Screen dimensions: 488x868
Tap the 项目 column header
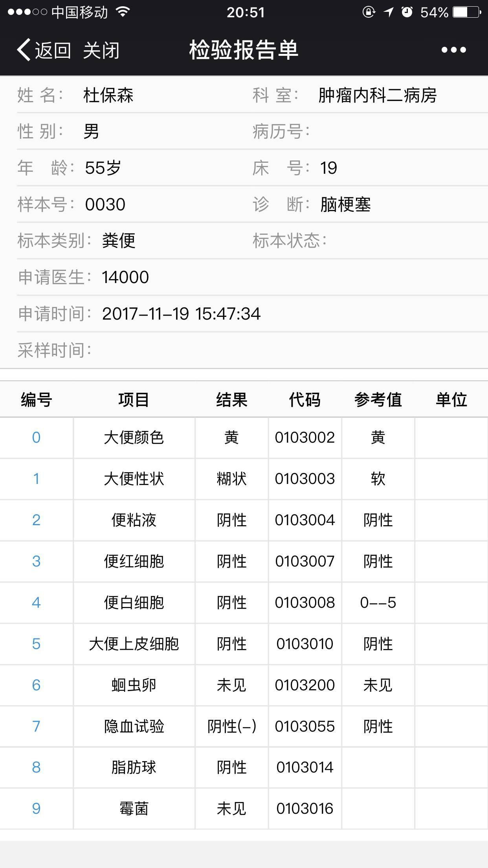point(134,400)
